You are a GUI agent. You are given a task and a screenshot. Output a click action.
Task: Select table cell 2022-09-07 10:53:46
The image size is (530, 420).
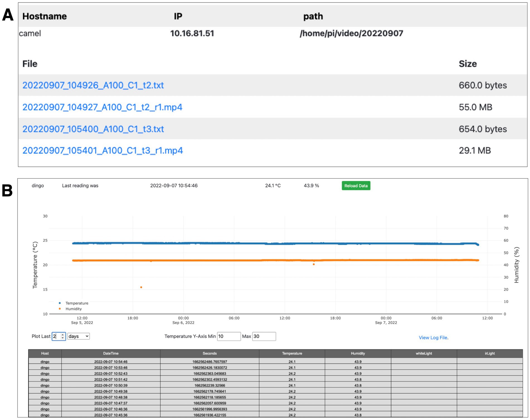click(x=111, y=368)
